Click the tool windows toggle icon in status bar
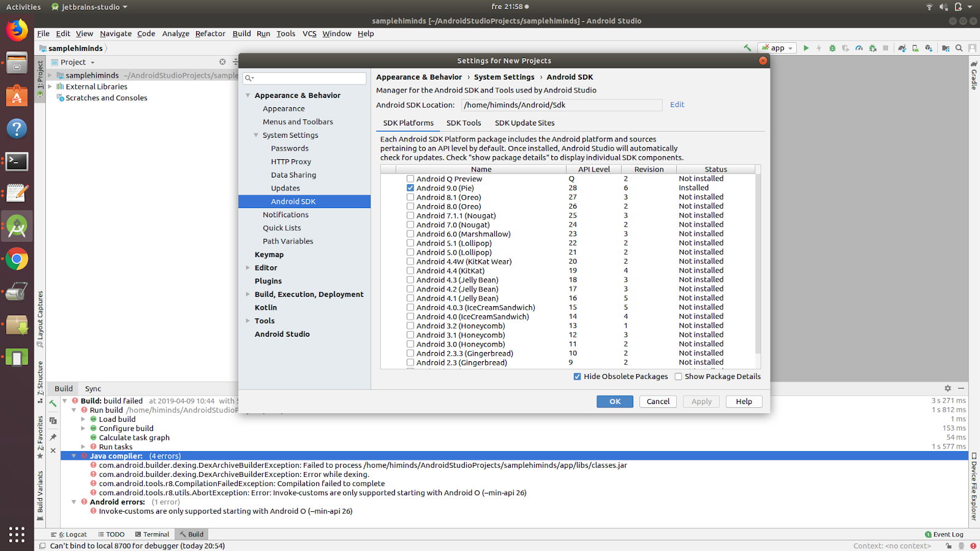This screenshot has height=551, width=980. pyautogui.click(x=42, y=546)
